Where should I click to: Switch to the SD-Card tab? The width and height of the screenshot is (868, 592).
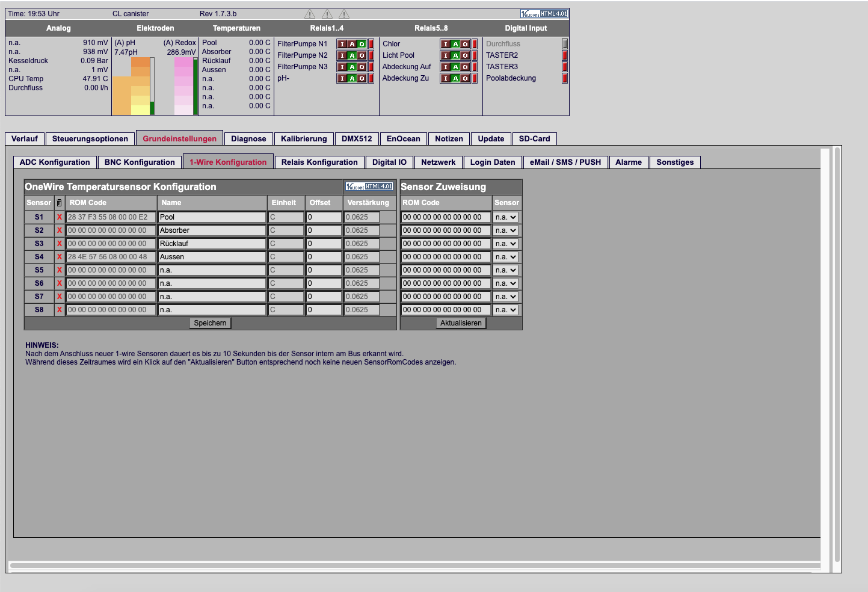535,139
